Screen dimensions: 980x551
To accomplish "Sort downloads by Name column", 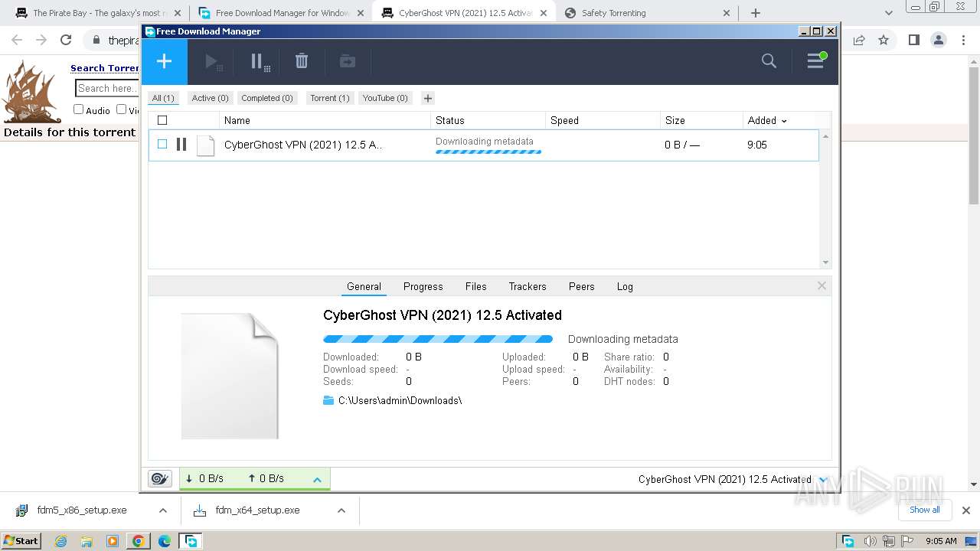I will tap(325, 120).
